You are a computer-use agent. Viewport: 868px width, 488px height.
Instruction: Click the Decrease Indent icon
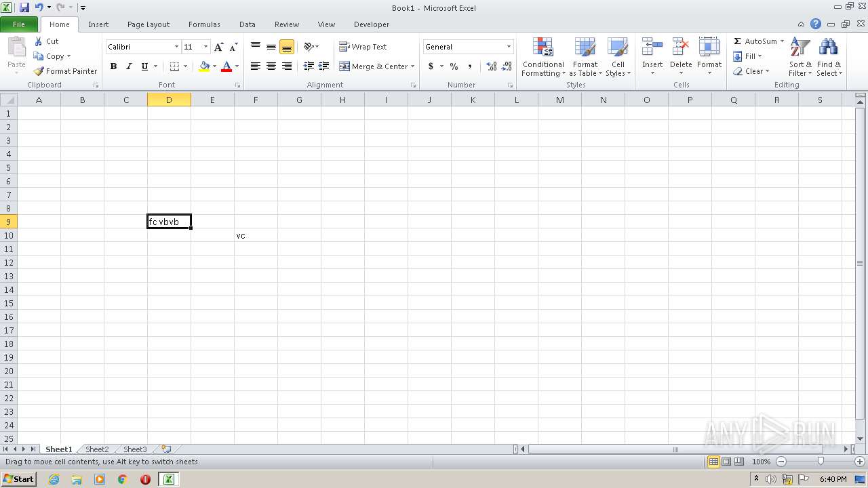pyautogui.click(x=309, y=66)
